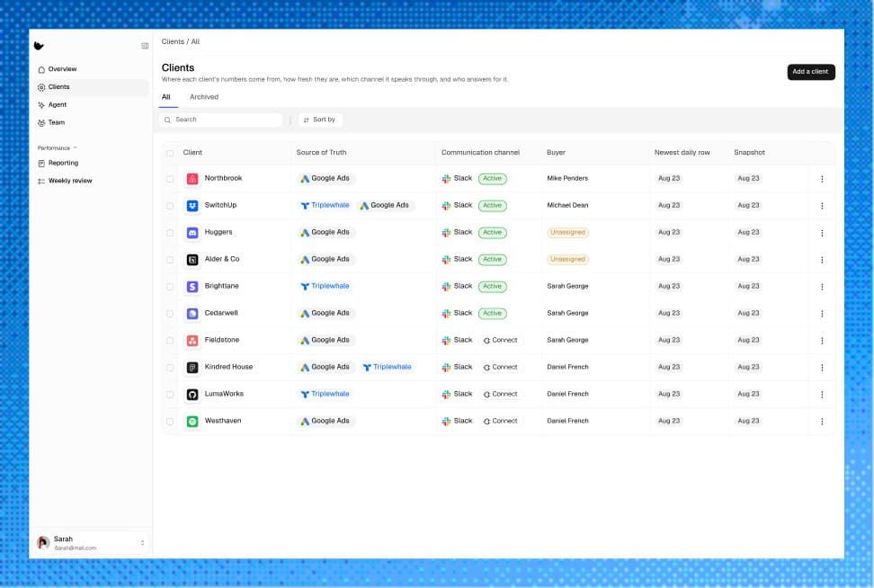874x588 pixels.
Task: Switch to the Archived tab
Action: pyautogui.click(x=204, y=97)
